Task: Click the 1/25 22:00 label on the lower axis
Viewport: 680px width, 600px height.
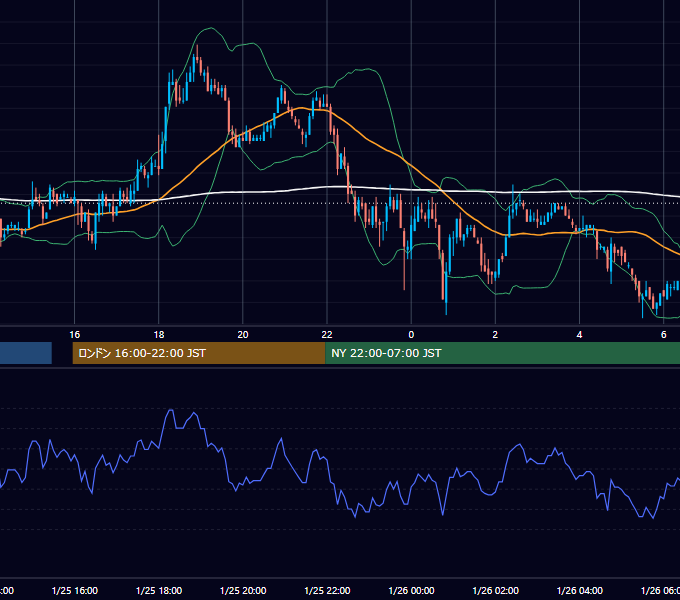Action: [x=327, y=590]
